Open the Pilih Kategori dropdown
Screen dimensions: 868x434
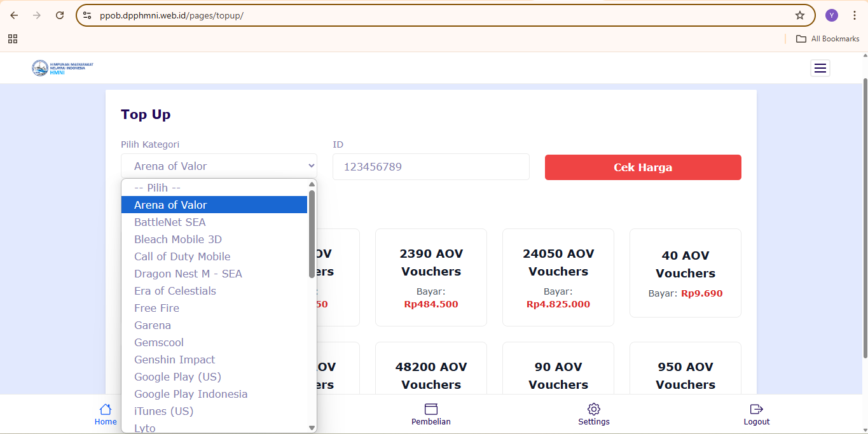[x=219, y=166]
